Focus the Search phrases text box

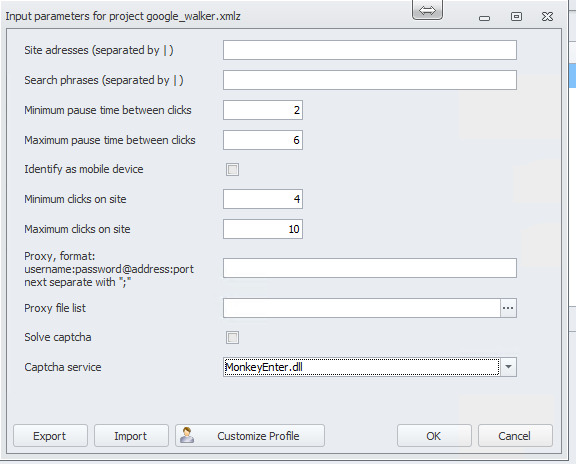370,80
